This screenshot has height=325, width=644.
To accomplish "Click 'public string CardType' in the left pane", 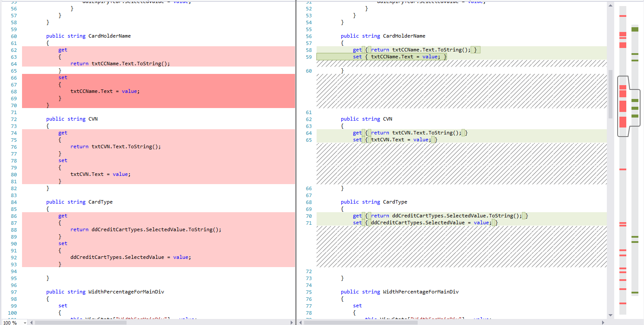I will (x=79, y=202).
